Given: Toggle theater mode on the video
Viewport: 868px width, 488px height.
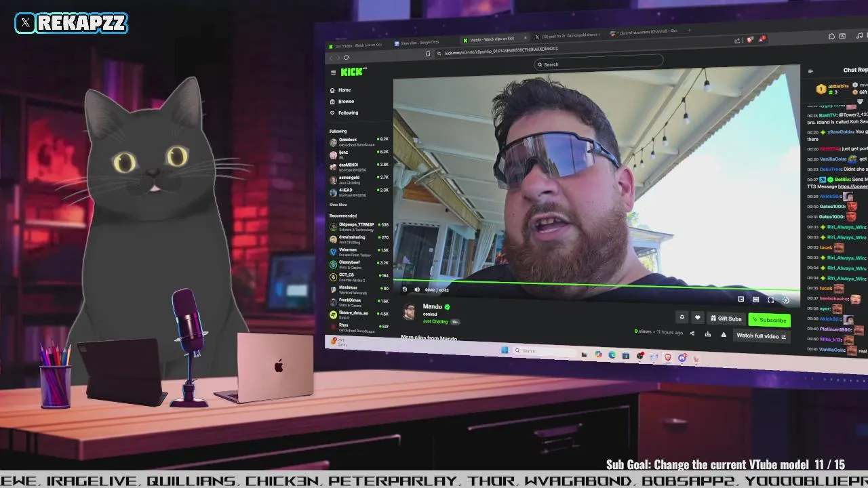Looking at the screenshot, I should point(755,300).
